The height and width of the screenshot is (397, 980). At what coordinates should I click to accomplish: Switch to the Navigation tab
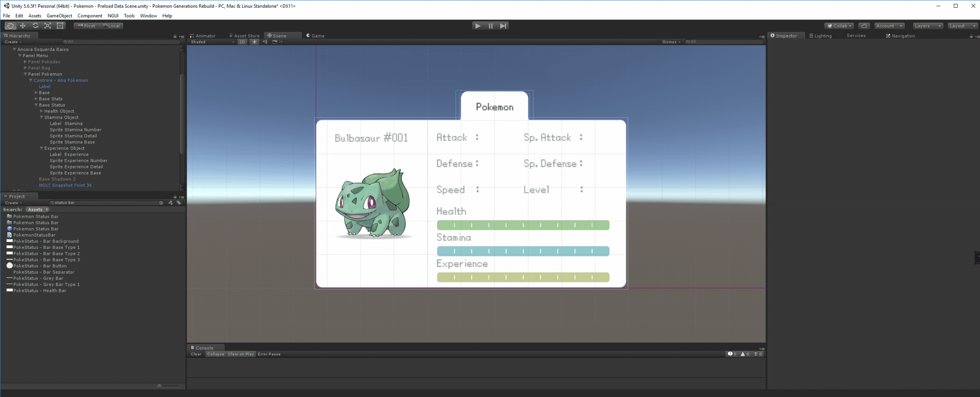click(900, 36)
